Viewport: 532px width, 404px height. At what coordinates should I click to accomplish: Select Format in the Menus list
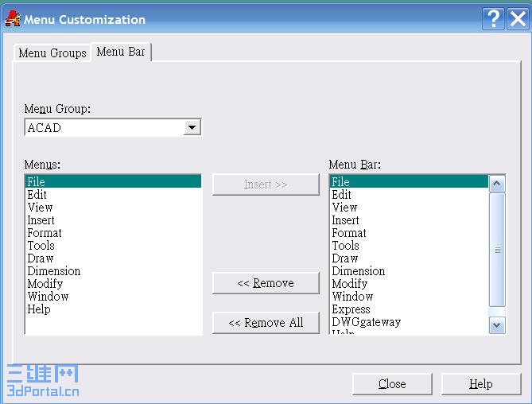[114, 233]
